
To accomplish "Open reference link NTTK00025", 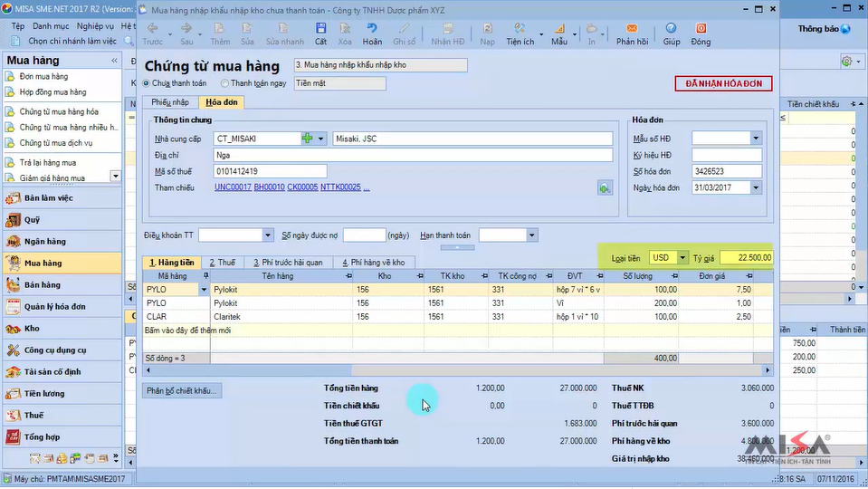I will [340, 187].
